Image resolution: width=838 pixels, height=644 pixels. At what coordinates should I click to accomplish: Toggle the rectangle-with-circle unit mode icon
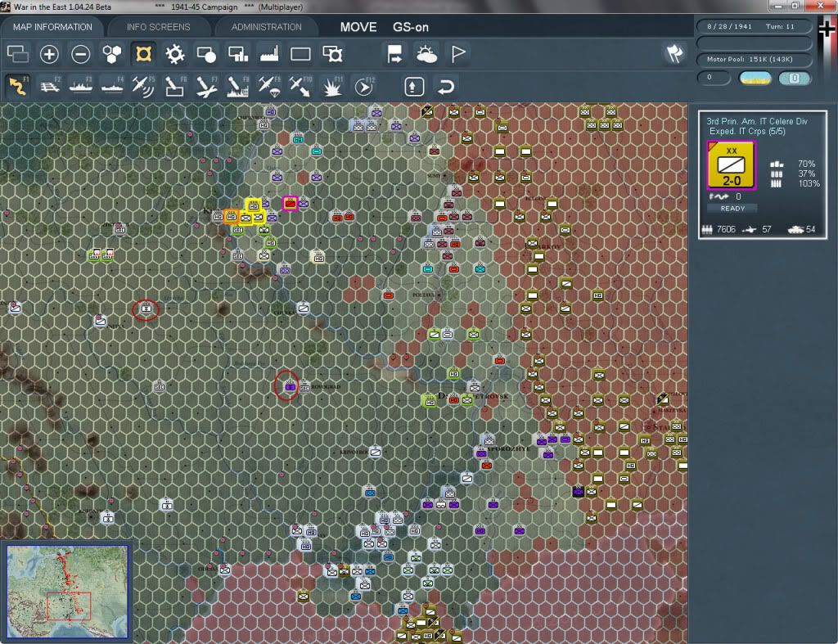pos(206,54)
